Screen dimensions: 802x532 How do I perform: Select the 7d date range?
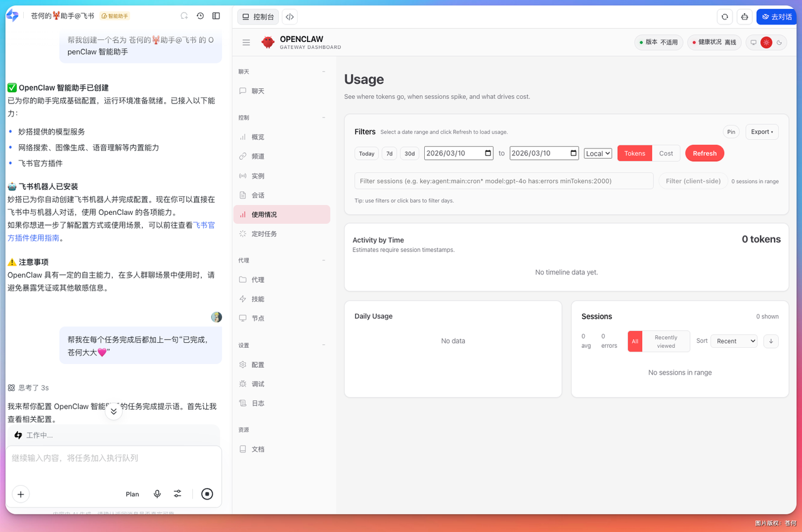coord(390,154)
